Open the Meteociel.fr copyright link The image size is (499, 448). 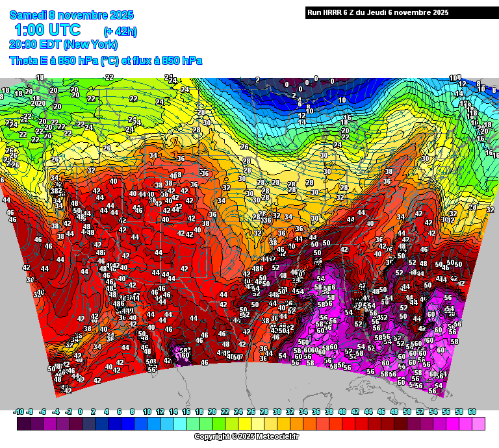251,437
